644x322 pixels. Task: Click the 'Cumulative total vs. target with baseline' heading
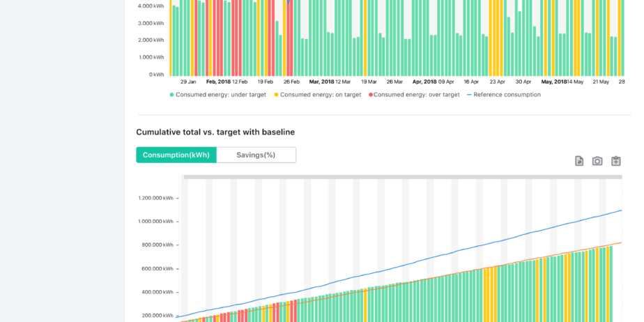pyautogui.click(x=215, y=132)
